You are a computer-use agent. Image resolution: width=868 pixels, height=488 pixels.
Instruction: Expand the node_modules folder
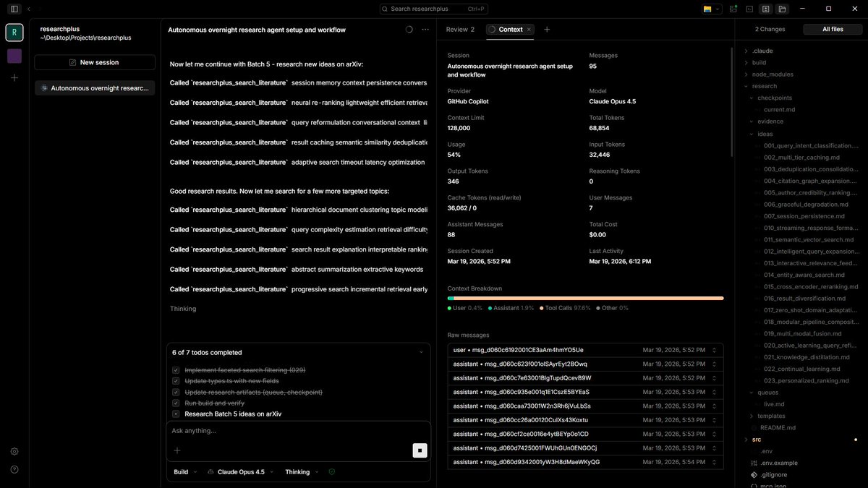pyautogui.click(x=773, y=74)
